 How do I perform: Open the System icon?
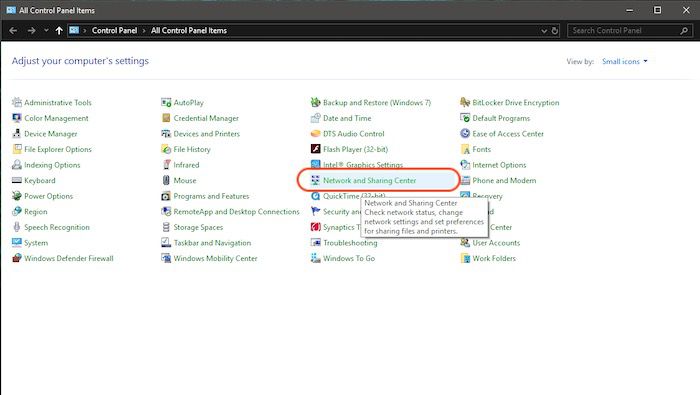click(17, 243)
